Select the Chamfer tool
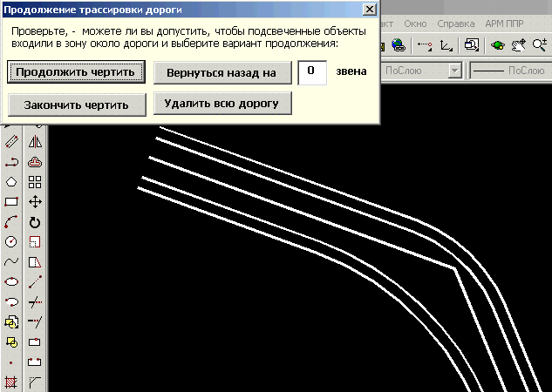Viewport: 552px width, 392px height. [x=35, y=382]
